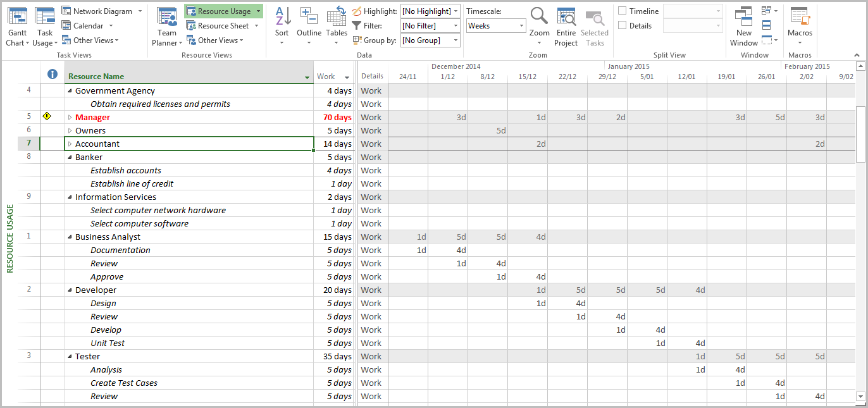Select 'Create Test Cases' assignment

coord(124,383)
